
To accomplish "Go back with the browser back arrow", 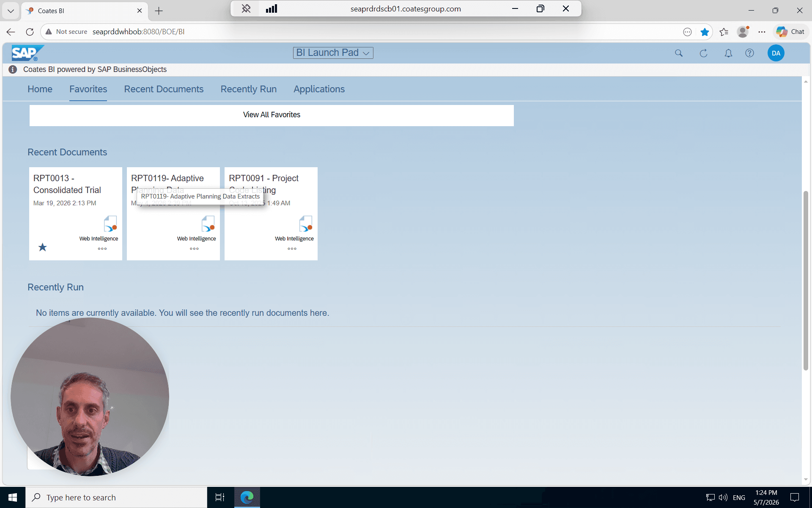I will pyautogui.click(x=11, y=32).
